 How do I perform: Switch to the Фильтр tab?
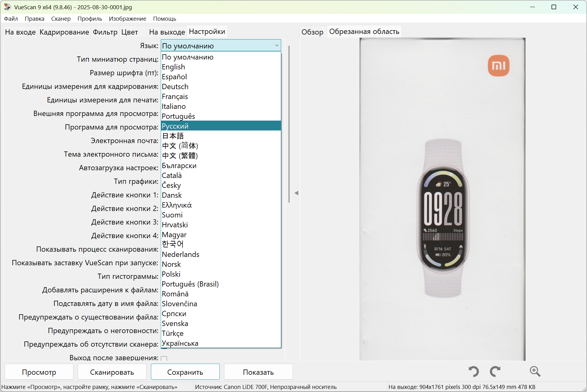point(105,32)
